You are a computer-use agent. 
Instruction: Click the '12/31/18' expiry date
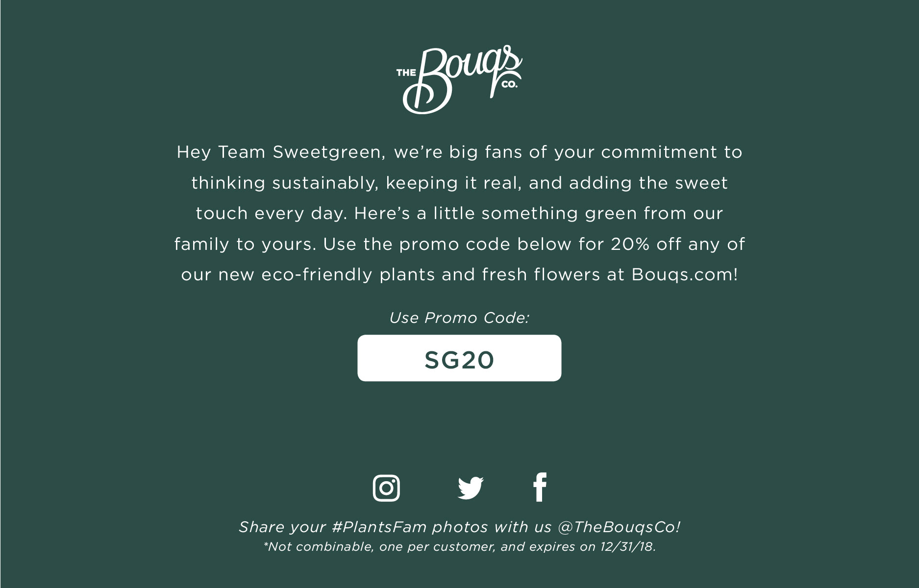point(628,547)
